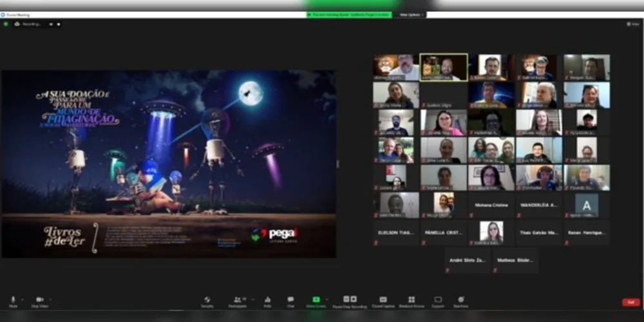Select Matheus participant tile in bottom row

pyautogui.click(x=515, y=260)
